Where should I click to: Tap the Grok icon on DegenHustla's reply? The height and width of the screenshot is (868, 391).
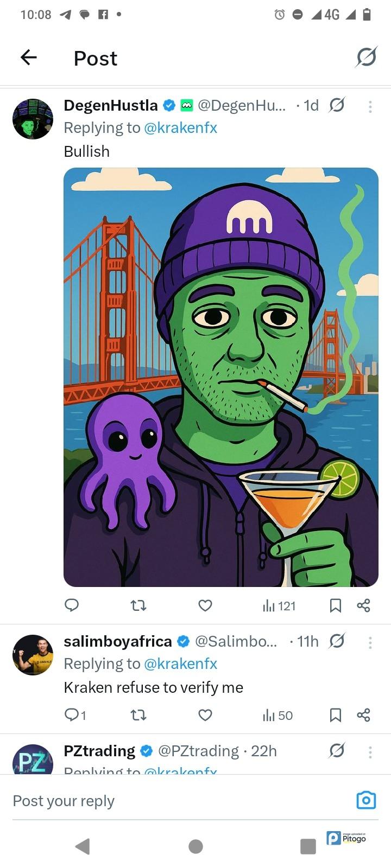click(337, 105)
